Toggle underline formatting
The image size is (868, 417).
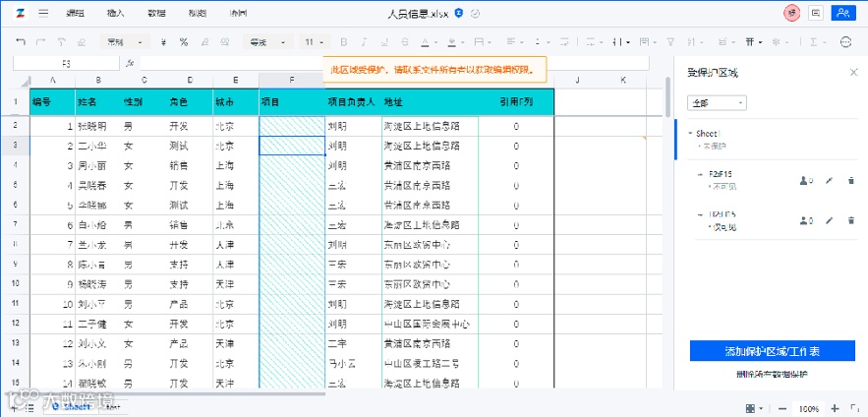pos(384,42)
